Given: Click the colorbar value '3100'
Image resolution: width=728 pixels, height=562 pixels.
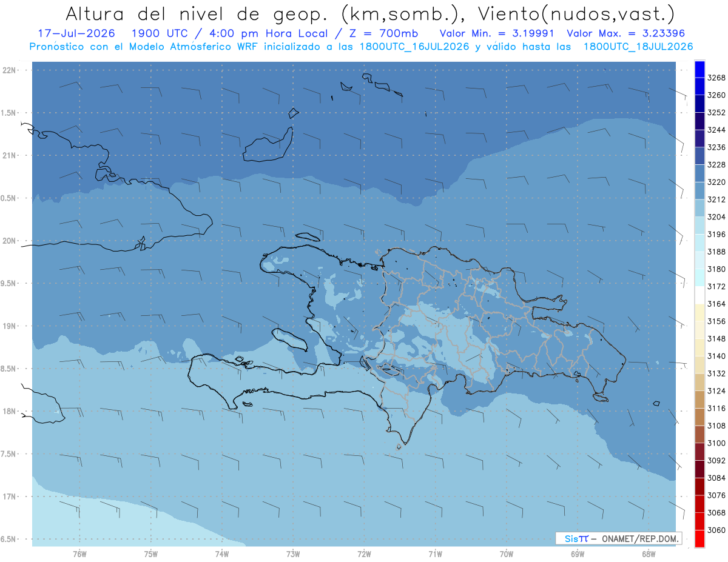Looking at the screenshot, I should [716, 443].
